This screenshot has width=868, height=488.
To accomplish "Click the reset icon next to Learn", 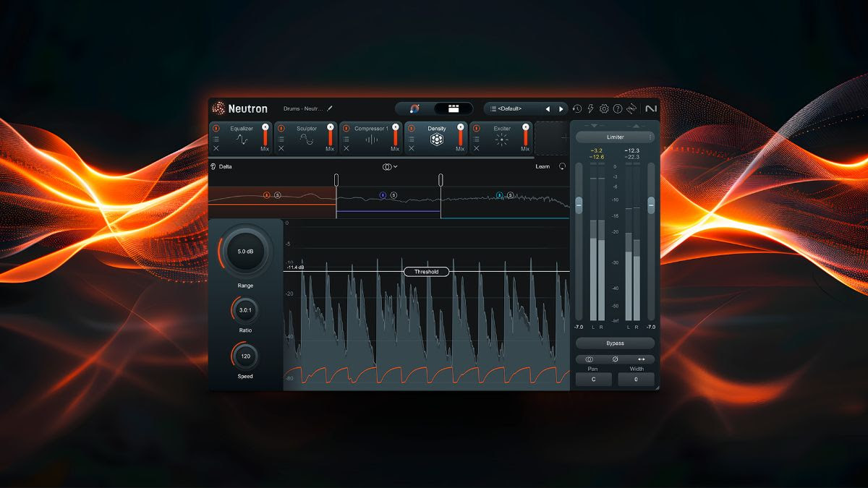I will coord(562,166).
